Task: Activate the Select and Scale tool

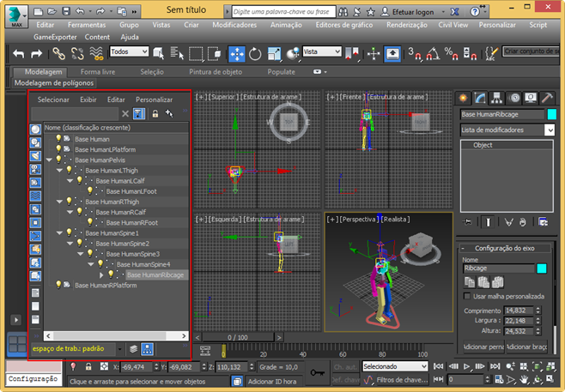Action: point(274,54)
